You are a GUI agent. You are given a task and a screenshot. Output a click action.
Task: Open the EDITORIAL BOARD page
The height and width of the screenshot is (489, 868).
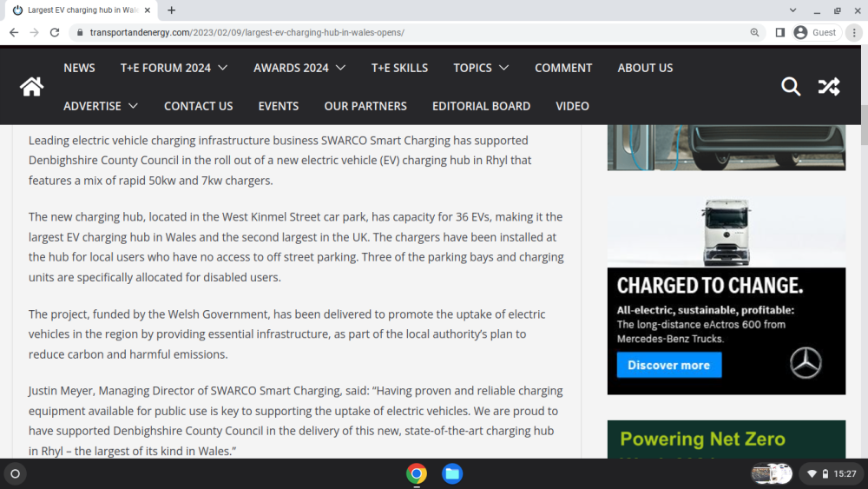tap(481, 106)
